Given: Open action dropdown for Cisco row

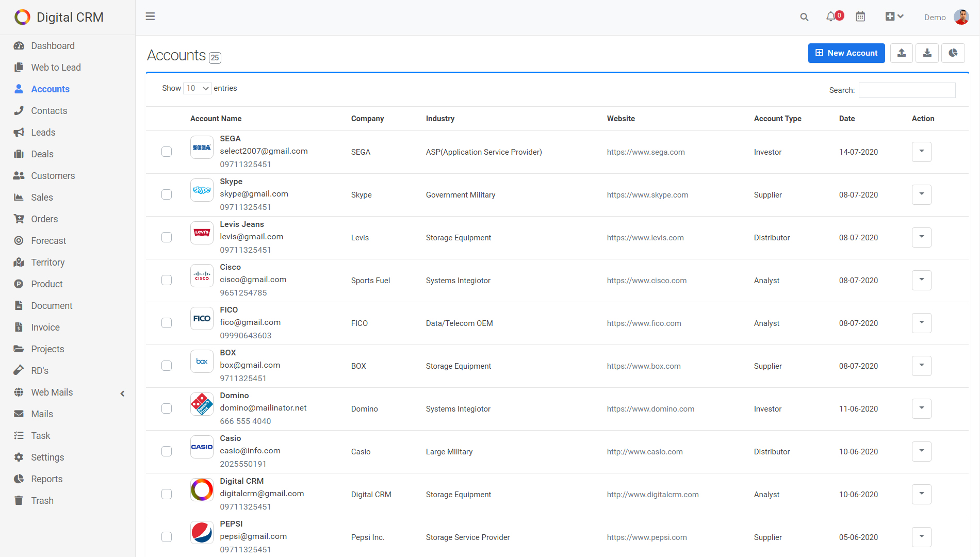Looking at the screenshot, I should (x=921, y=280).
